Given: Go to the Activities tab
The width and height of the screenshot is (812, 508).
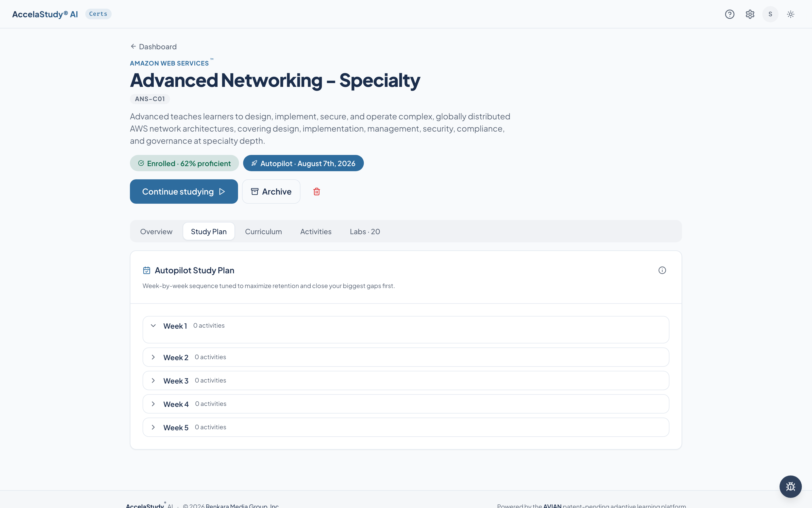Looking at the screenshot, I should [x=316, y=231].
